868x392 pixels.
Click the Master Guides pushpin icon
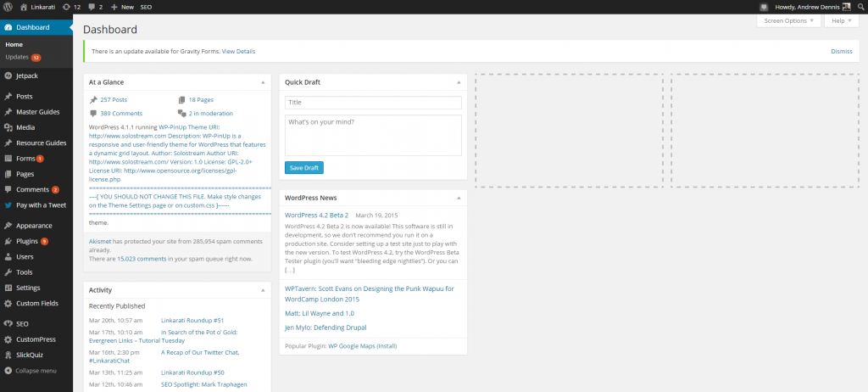pyautogui.click(x=8, y=112)
